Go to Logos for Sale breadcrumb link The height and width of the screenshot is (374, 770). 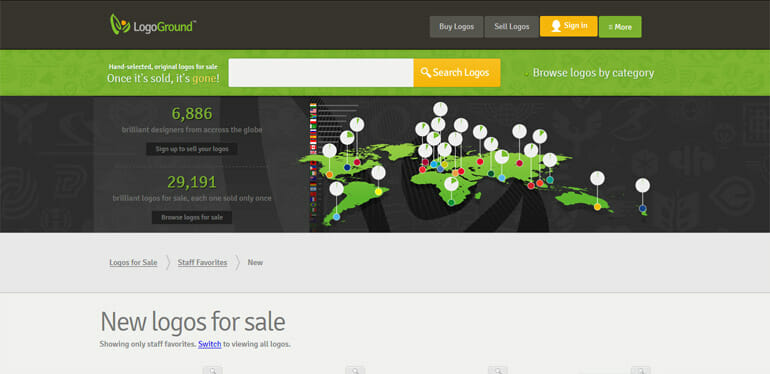(x=133, y=263)
